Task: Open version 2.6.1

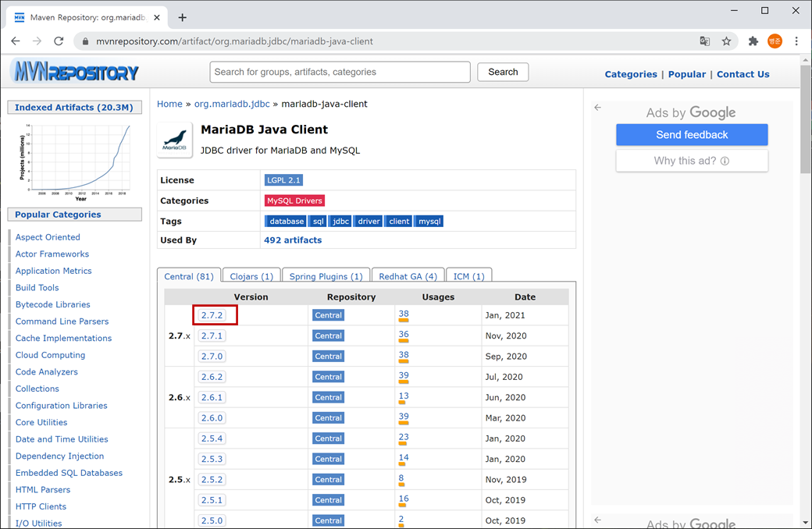Action: pos(212,397)
